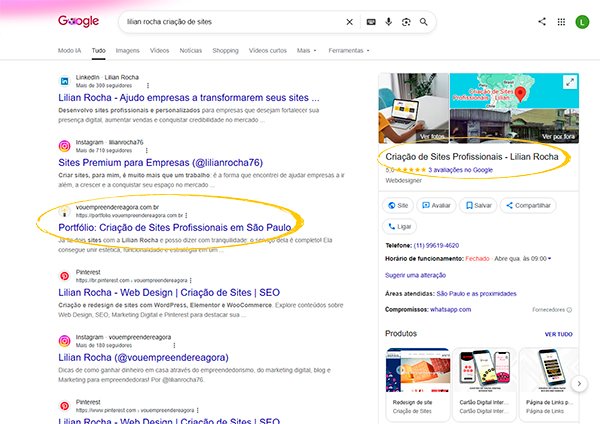Screen dimensions: 600x424
Task: Open Portfólio Criação de Sites result
Action: [174, 228]
